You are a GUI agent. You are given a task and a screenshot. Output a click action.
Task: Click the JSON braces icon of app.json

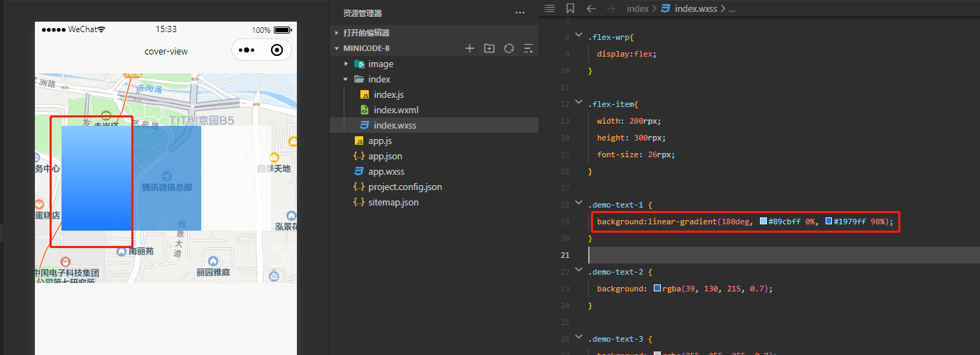359,156
